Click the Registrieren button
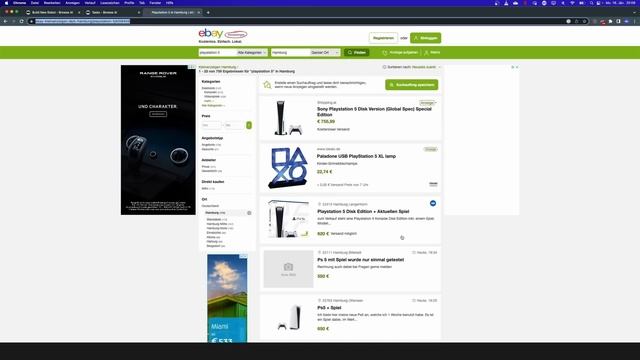This screenshot has width=640, height=360. click(x=383, y=38)
